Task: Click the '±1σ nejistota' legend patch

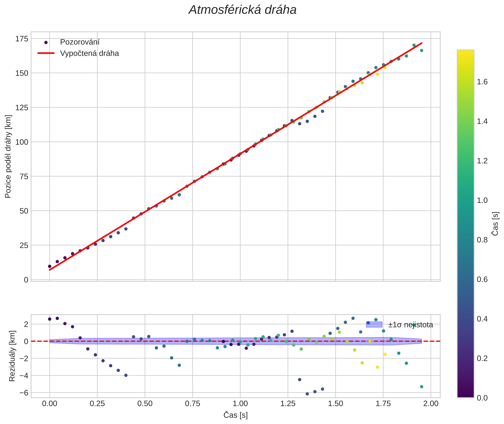Action: pos(374,324)
